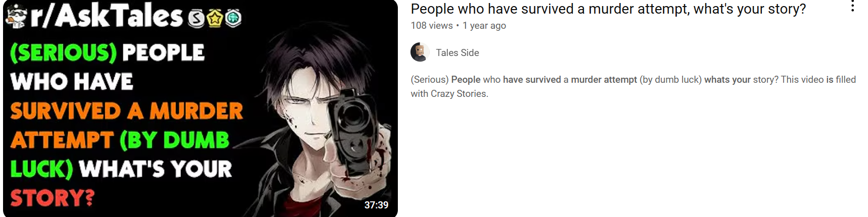Image resolution: width=868 pixels, height=217 pixels.
Task: Click the video description snippet text
Action: coord(633,86)
